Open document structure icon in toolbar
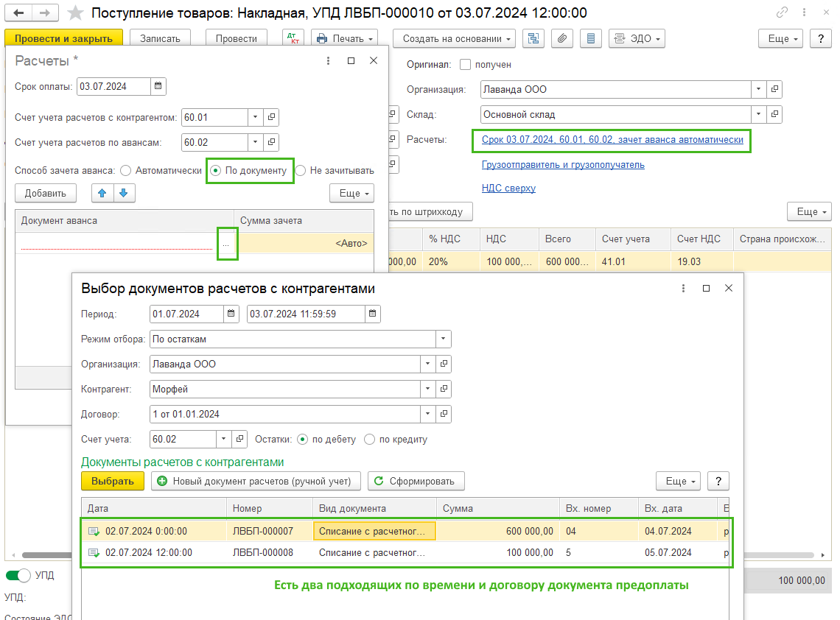840x620 pixels. pyautogui.click(x=533, y=38)
